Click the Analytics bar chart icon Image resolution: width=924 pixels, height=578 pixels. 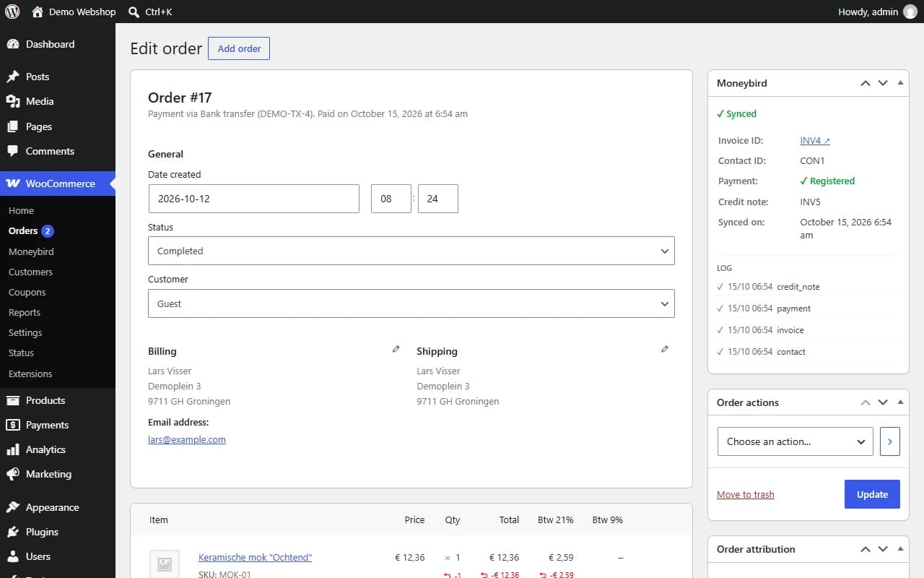point(13,449)
